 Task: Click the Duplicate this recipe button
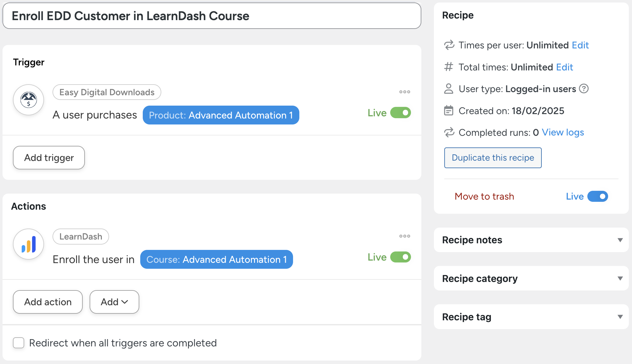(x=493, y=158)
